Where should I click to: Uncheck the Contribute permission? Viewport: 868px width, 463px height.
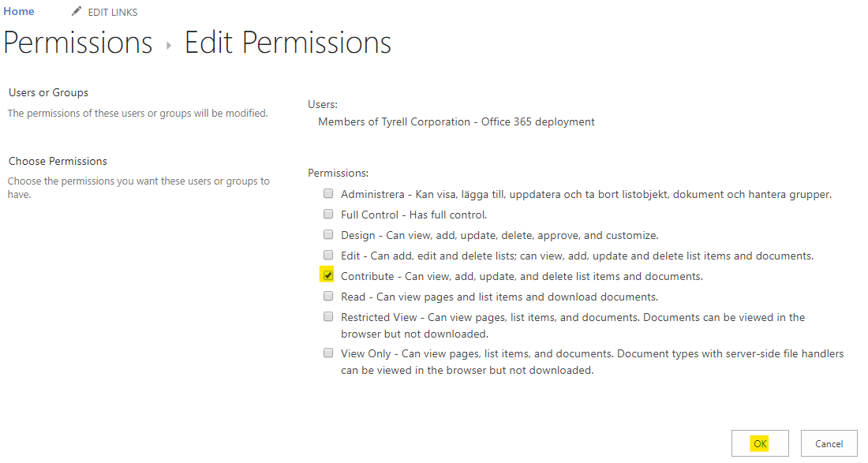coord(327,275)
